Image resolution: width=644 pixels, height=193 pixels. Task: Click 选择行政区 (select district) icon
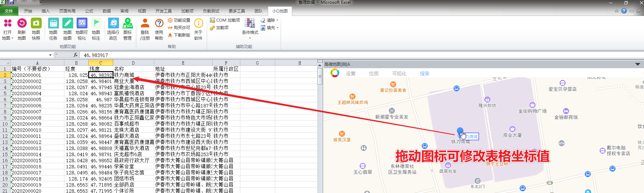113,23
